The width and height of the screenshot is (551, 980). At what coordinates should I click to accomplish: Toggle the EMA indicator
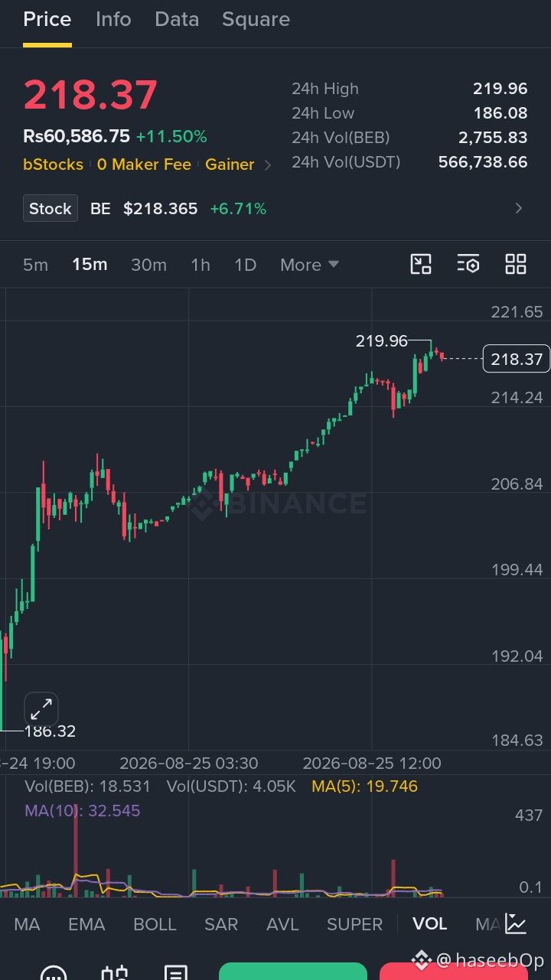[x=86, y=924]
